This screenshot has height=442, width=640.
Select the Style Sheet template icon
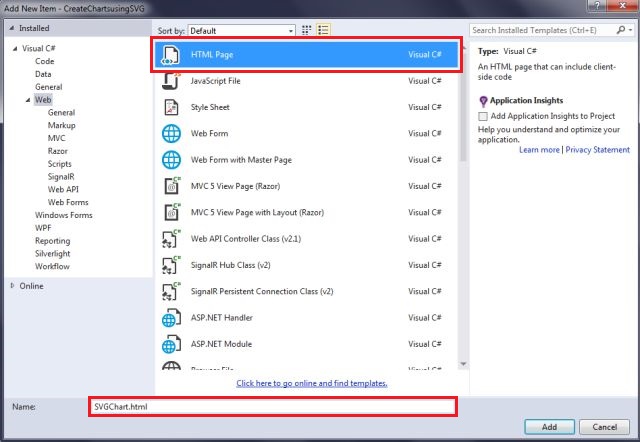coord(171,107)
